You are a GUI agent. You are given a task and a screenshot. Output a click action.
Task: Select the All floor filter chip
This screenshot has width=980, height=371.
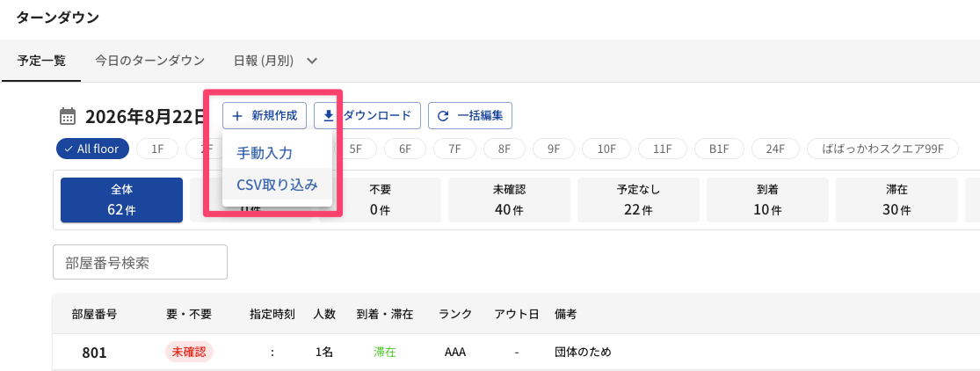pyautogui.click(x=92, y=149)
